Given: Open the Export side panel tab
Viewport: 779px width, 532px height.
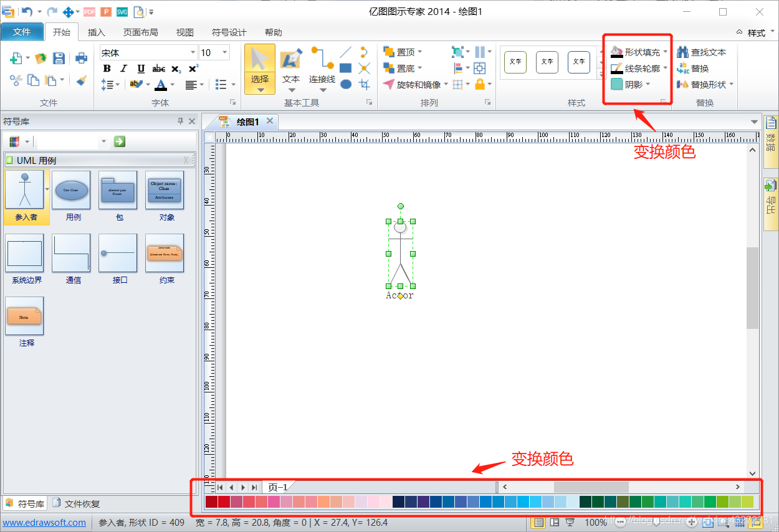Looking at the screenshot, I should [771, 204].
